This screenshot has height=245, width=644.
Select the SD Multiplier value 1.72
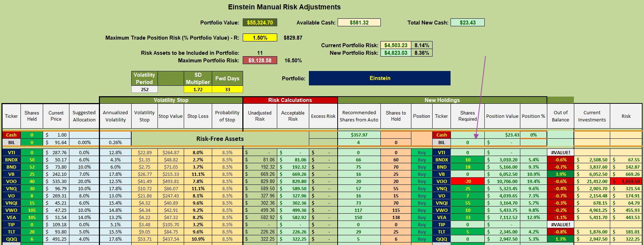[198, 89]
